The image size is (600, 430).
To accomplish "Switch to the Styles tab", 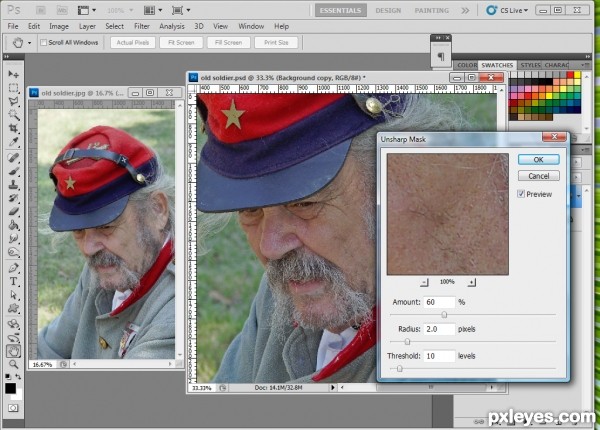I will (530, 65).
